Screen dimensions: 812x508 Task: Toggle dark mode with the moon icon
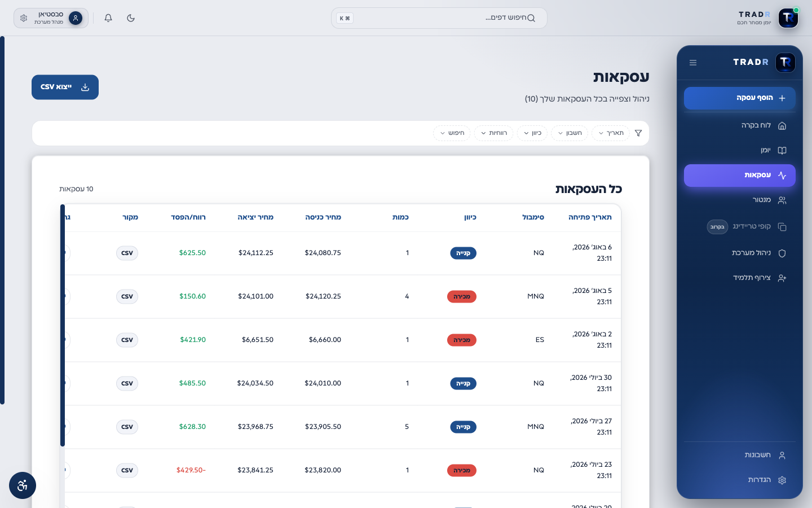tap(131, 18)
